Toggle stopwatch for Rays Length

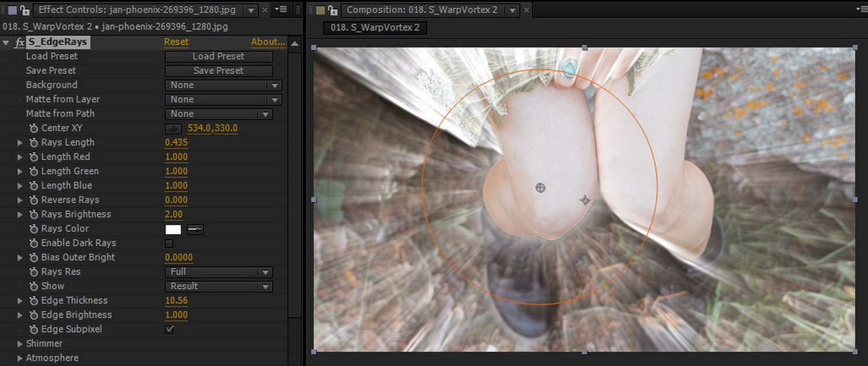click(33, 143)
